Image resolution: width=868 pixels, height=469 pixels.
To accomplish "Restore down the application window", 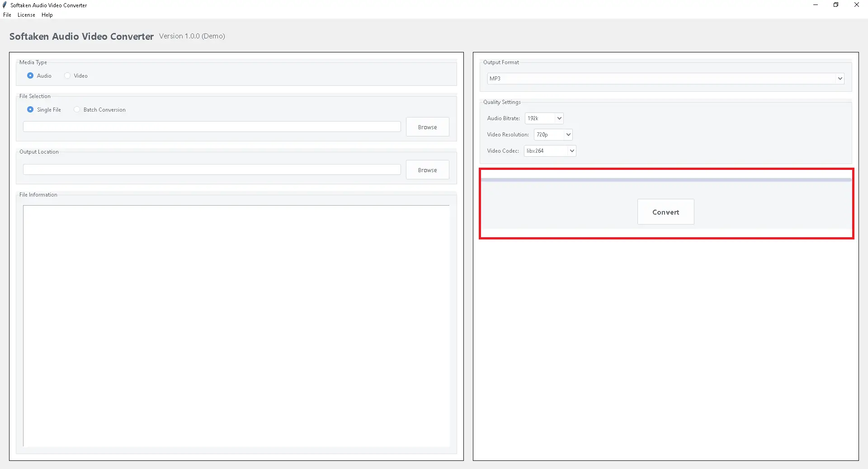I will click(x=836, y=5).
